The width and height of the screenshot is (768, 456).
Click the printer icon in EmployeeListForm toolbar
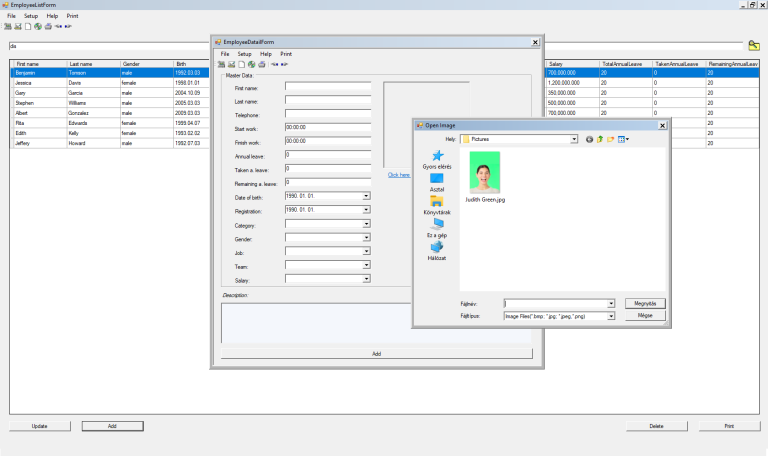click(x=48, y=26)
